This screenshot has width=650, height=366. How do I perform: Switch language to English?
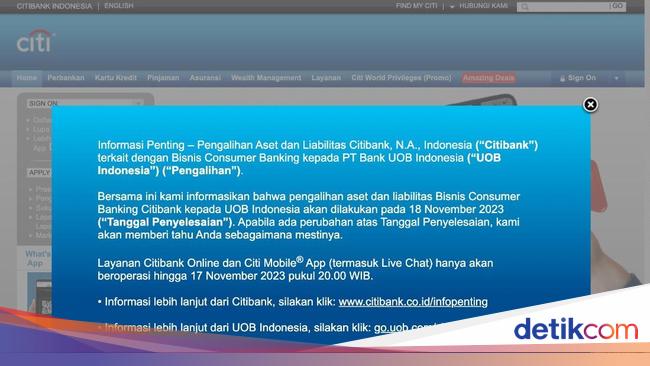click(119, 6)
